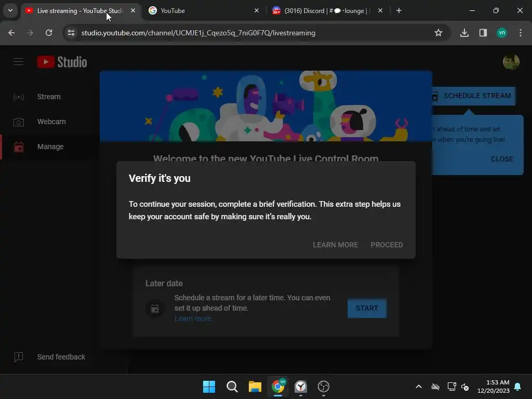Open the Webcam section in sidebar
Screen dimensions: 532x399
[50, 122]
